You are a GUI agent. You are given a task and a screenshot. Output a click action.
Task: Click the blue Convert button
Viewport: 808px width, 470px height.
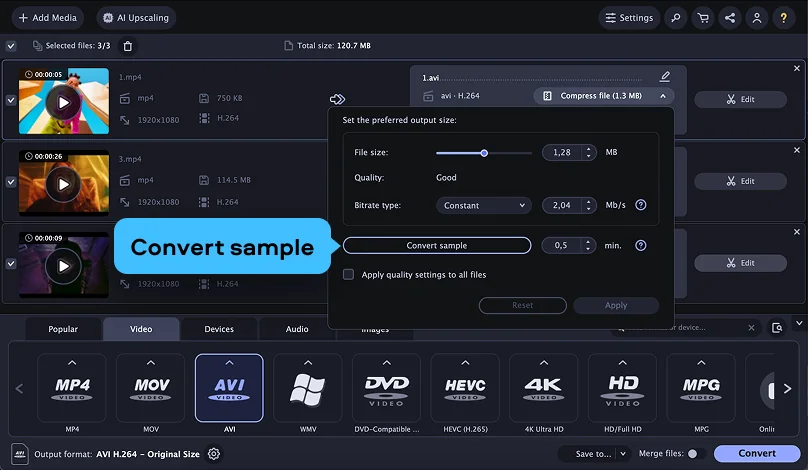(x=757, y=454)
